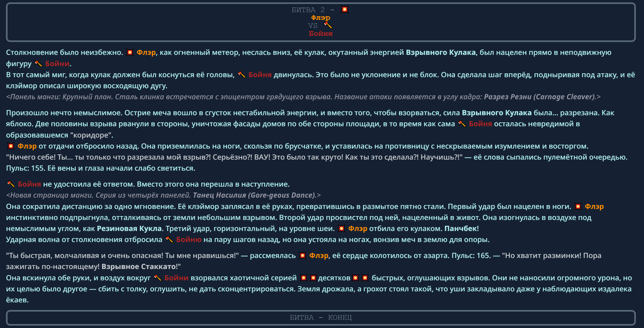Image resolution: width=644 pixels, height=328 pixels.
Task: Click the bold word 'Панчбек'
Action: [x=460, y=228]
